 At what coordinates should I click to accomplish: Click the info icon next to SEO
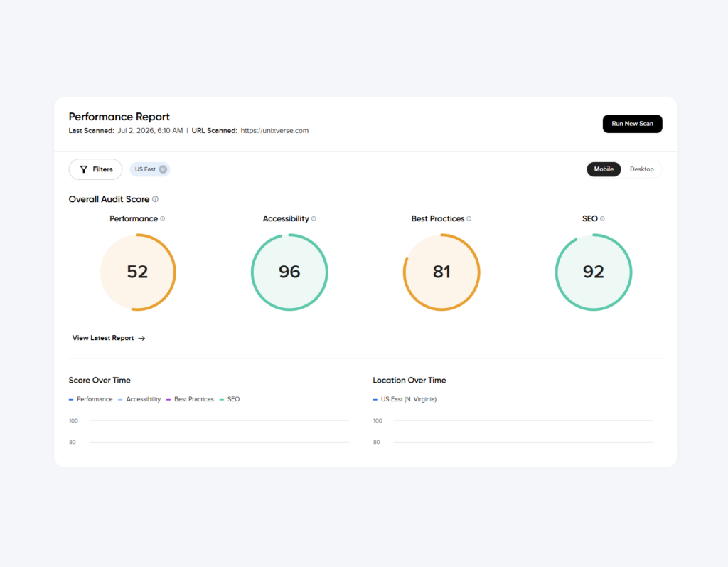tap(602, 218)
